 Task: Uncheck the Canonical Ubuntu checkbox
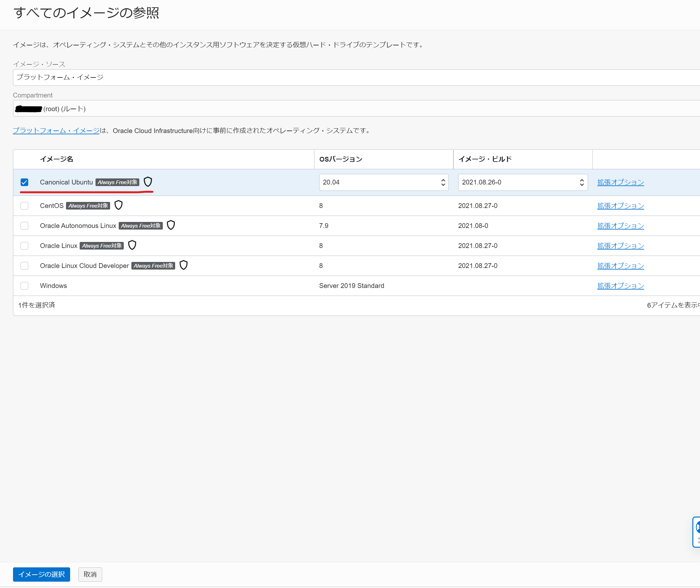coord(24,183)
